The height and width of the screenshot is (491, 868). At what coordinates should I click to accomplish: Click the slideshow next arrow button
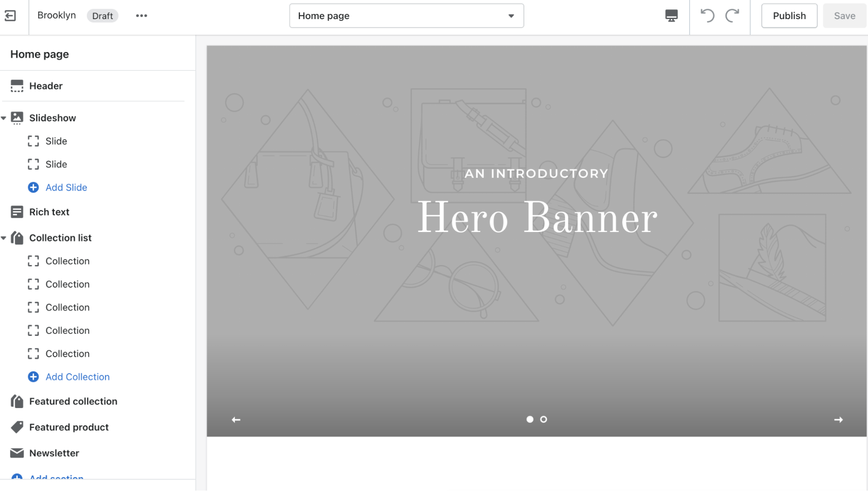pos(839,419)
